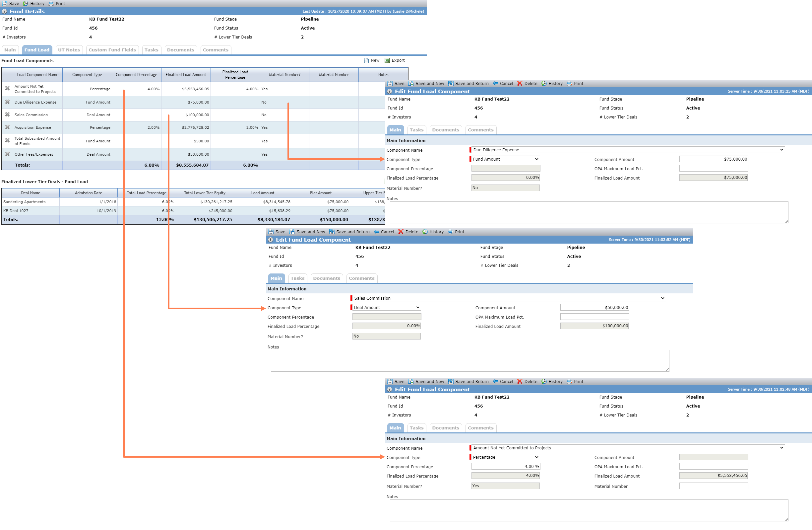812x530 pixels.
Task: Print the Fund Details page
Action: (57, 3)
